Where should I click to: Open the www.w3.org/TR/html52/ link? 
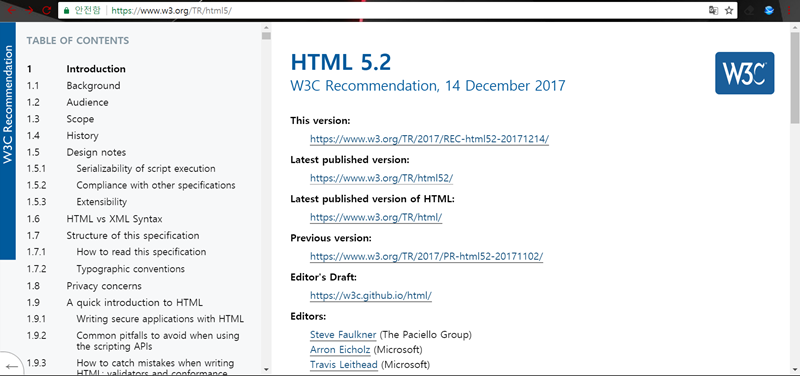pos(382,179)
